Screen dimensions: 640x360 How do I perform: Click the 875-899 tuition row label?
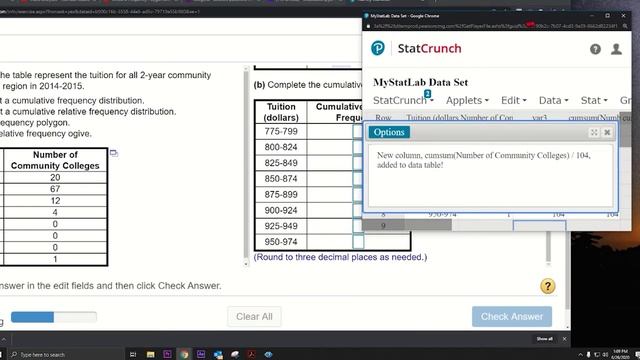pyautogui.click(x=281, y=194)
